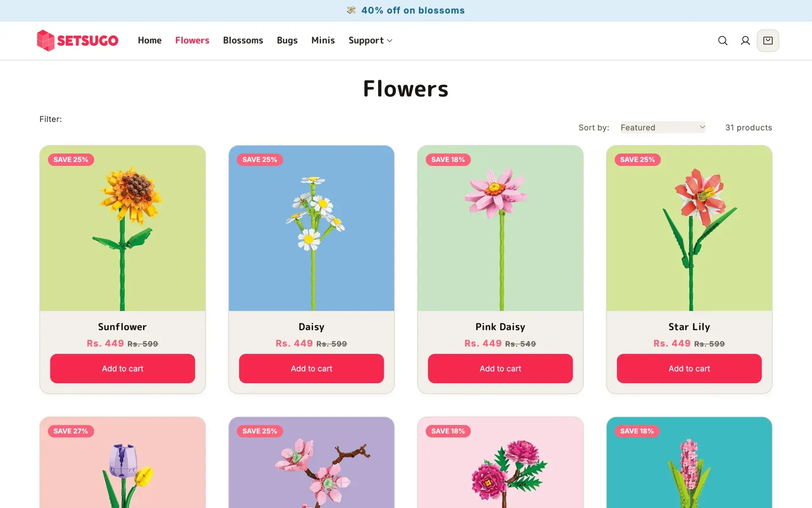The width and height of the screenshot is (812, 508).
Task: Expand the Support menu chevron
Action: [x=390, y=41]
